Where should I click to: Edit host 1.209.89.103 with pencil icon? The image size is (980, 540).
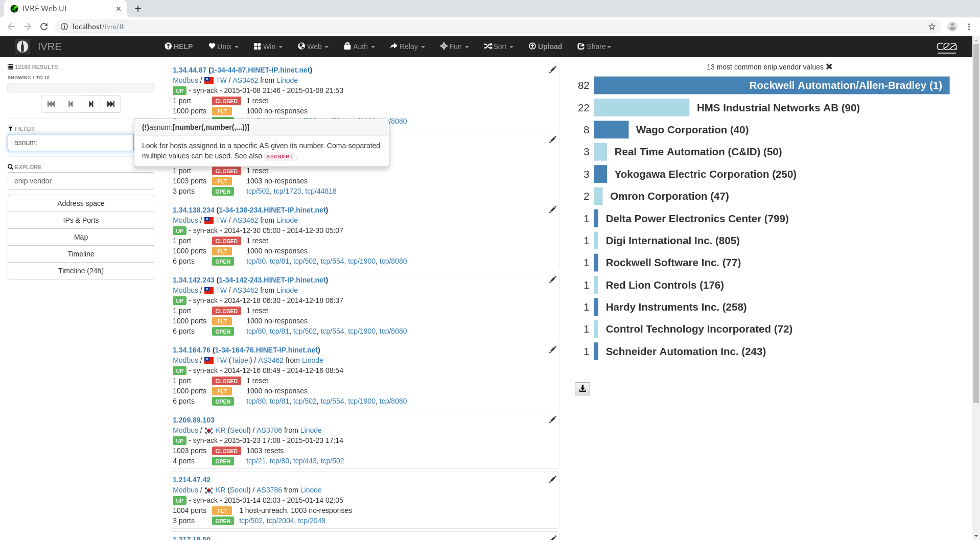click(x=552, y=419)
